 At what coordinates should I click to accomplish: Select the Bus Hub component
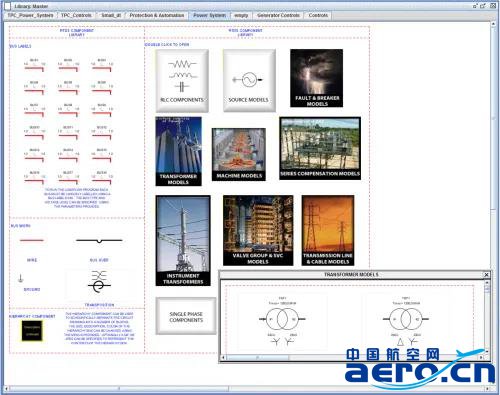pyautogui.click(x=99, y=240)
